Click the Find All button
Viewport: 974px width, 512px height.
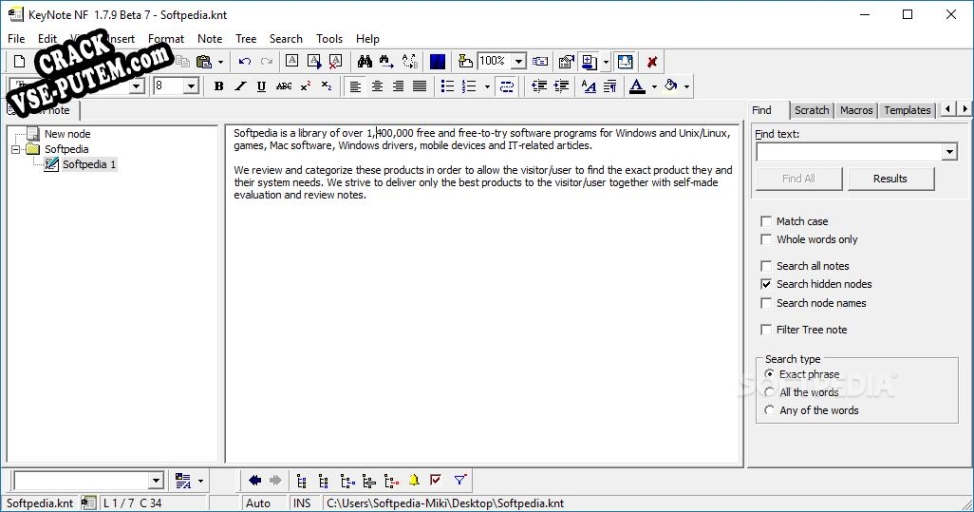point(798,178)
